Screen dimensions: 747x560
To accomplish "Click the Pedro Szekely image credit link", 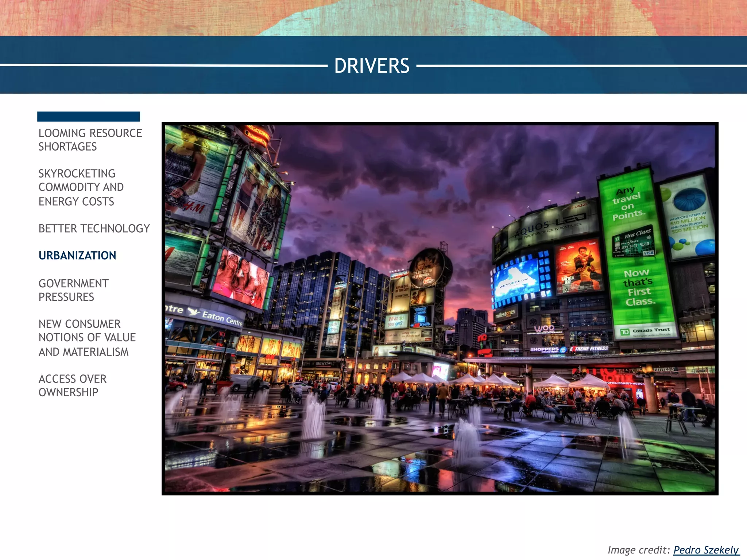I will (706, 550).
